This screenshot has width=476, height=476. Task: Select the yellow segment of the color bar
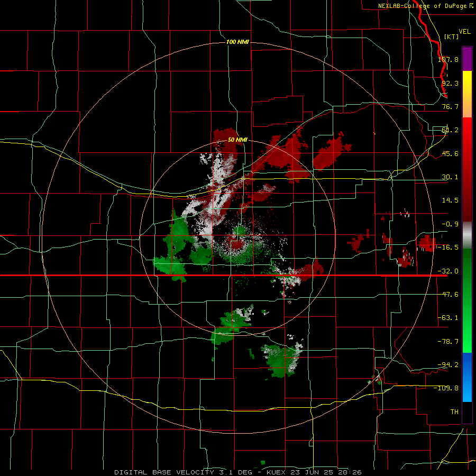tap(467, 94)
